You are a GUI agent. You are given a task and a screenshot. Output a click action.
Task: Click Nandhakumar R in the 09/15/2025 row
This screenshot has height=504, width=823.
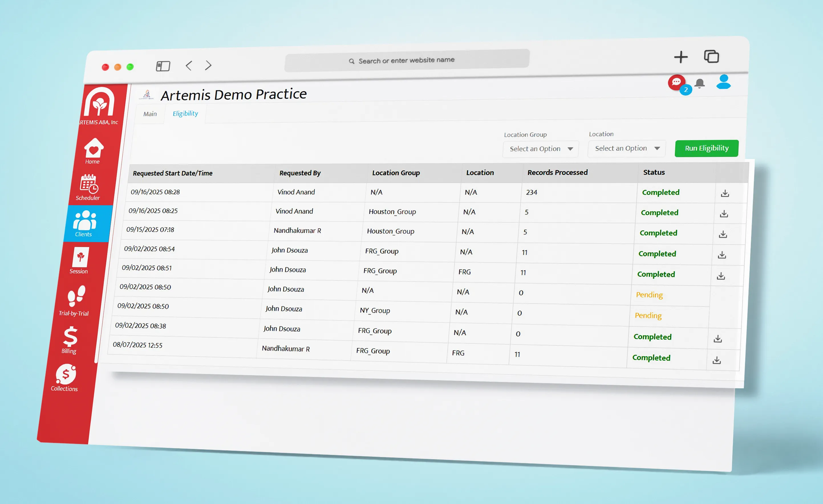pos(297,231)
